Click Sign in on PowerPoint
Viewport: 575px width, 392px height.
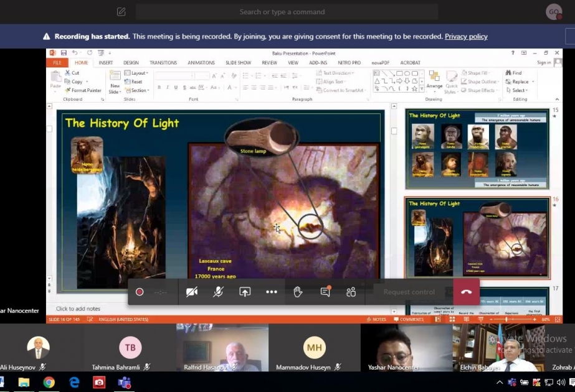coord(544,63)
